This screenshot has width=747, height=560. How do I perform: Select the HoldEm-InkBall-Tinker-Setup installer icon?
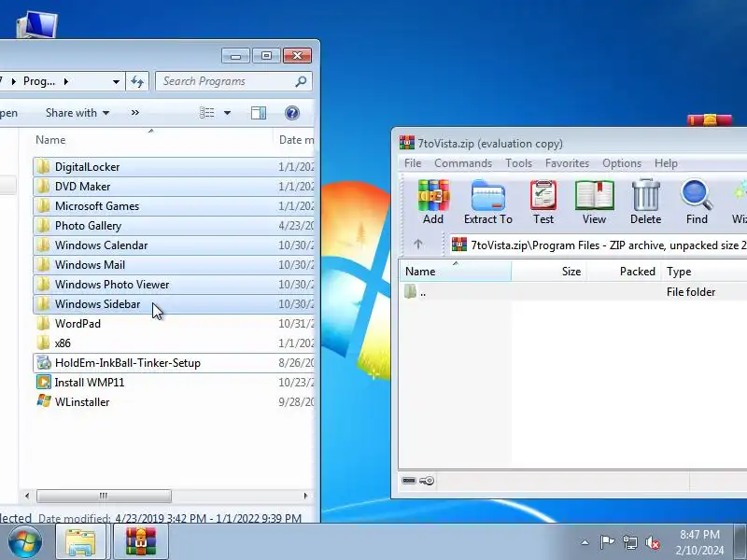(44, 363)
